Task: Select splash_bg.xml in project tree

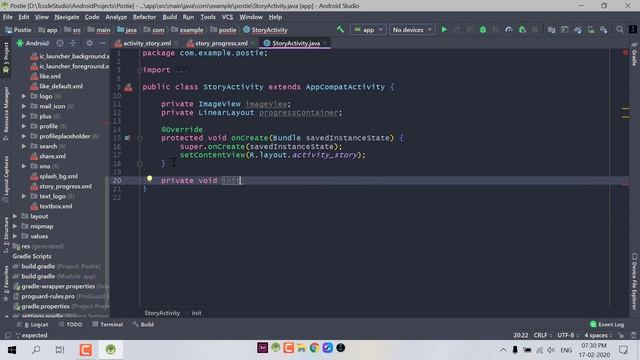Action: tap(58, 176)
